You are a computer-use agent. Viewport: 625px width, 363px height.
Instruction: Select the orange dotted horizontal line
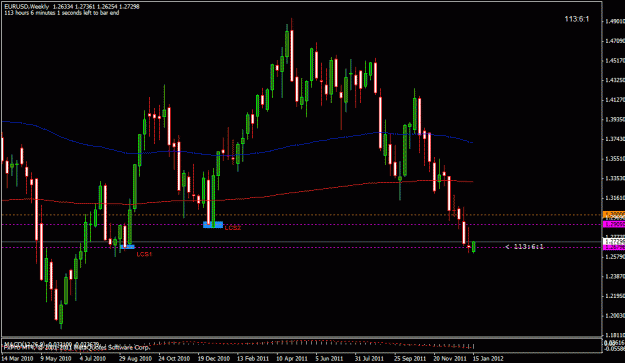pyautogui.click(x=302, y=215)
